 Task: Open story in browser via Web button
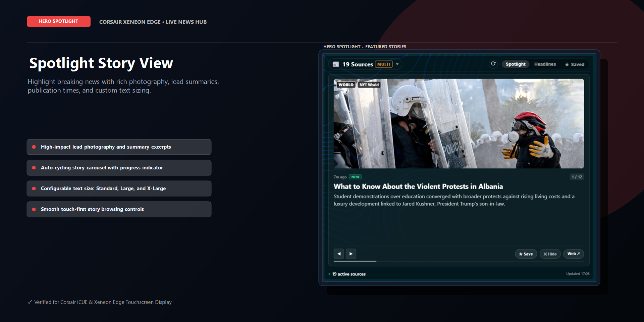click(574, 254)
